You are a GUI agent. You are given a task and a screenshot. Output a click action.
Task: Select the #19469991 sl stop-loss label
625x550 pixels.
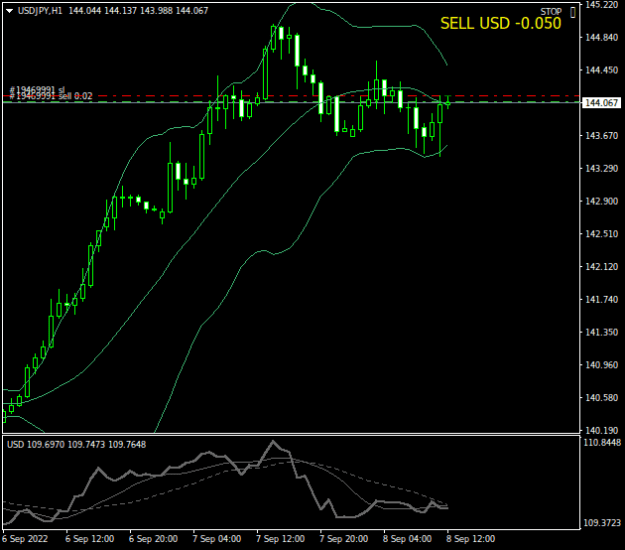37,90
